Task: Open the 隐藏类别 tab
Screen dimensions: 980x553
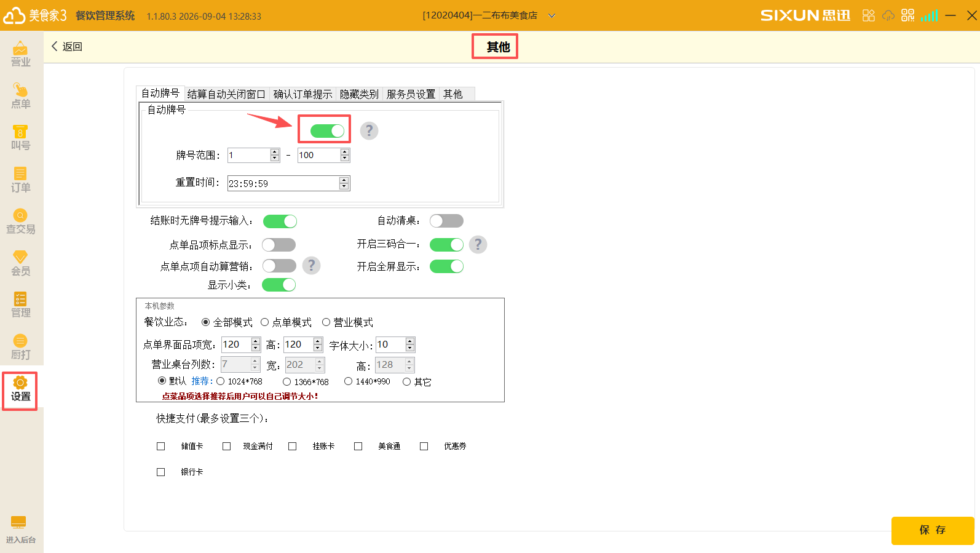Action: click(x=359, y=94)
